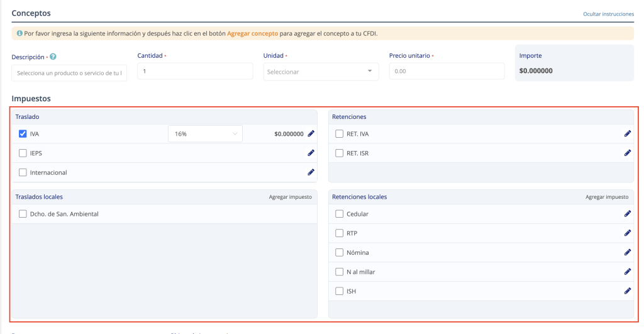Click the Impuestos section title
Screen dimensions: 644x334
(x=31, y=99)
